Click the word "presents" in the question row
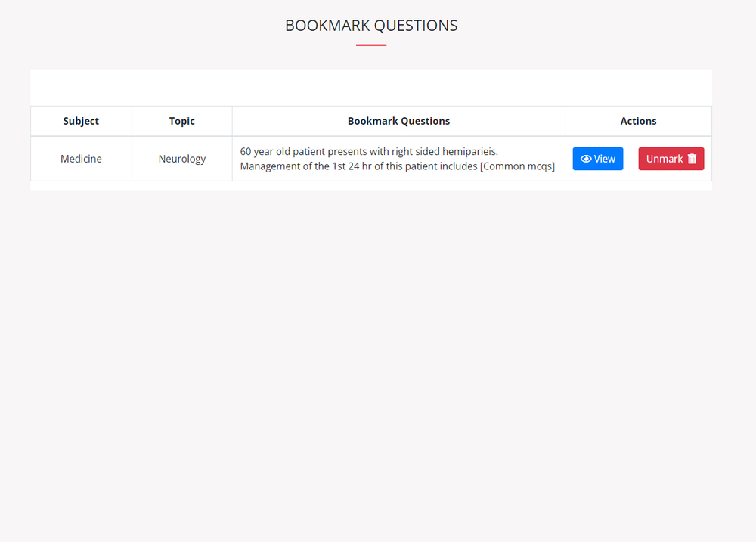 [x=347, y=151]
